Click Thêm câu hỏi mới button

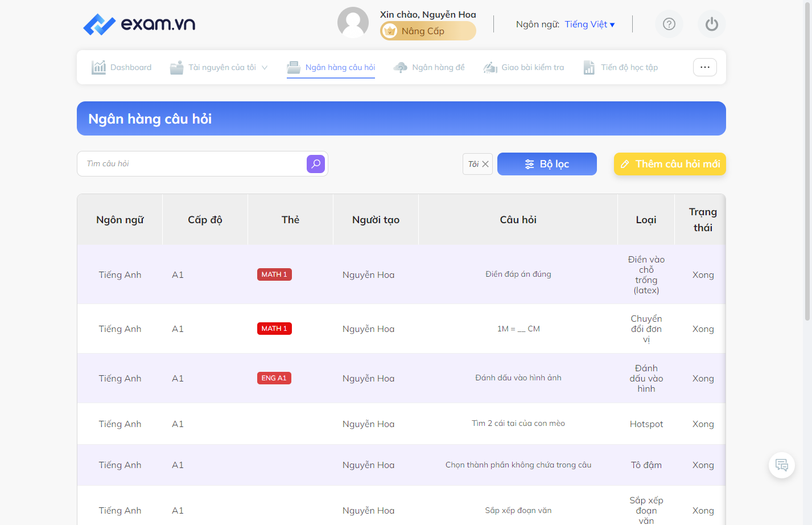[x=670, y=164]
